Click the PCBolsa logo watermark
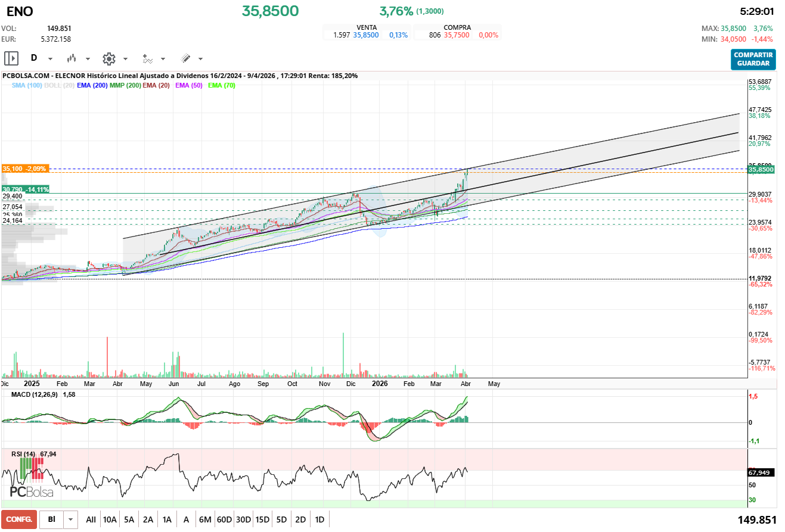Image resolution: width=785 pixels, height=532 pixels. coord(32,492)
